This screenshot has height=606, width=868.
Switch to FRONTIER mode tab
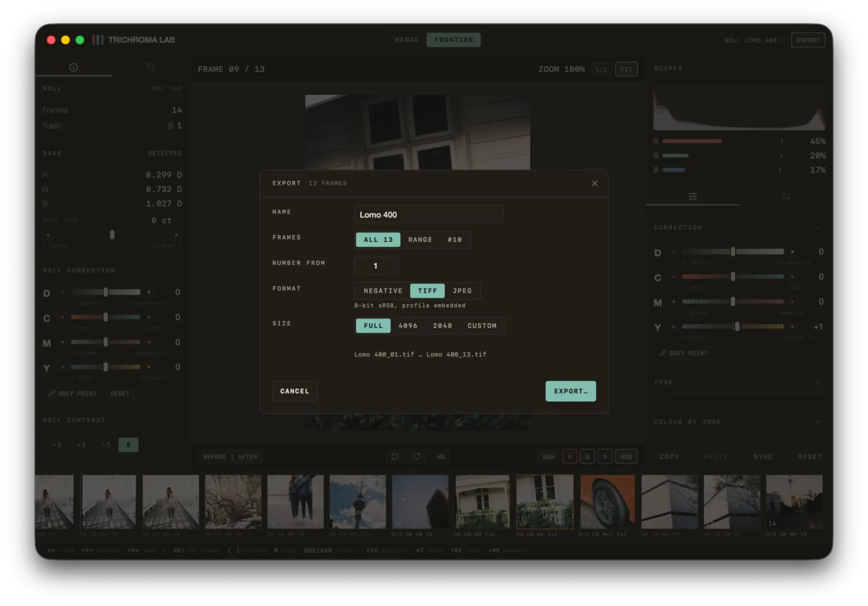(x=454, y=40)
